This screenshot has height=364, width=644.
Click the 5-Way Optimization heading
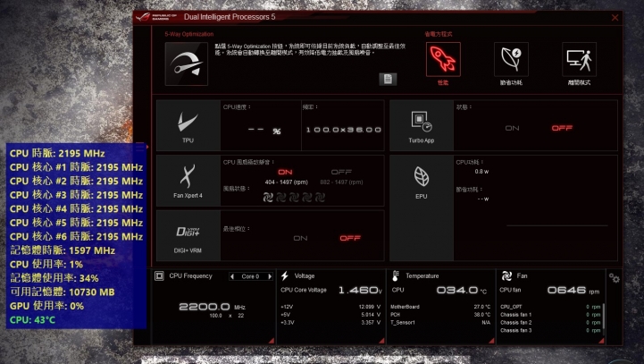coord(189,34)
